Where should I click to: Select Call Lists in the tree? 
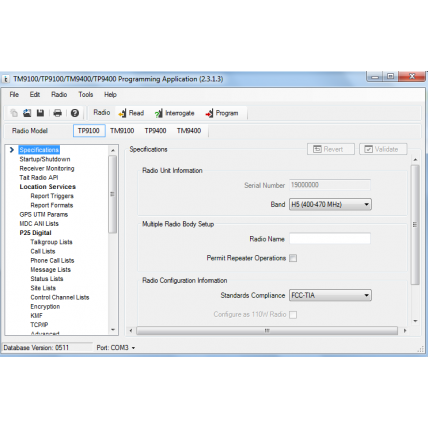[43, 251]
